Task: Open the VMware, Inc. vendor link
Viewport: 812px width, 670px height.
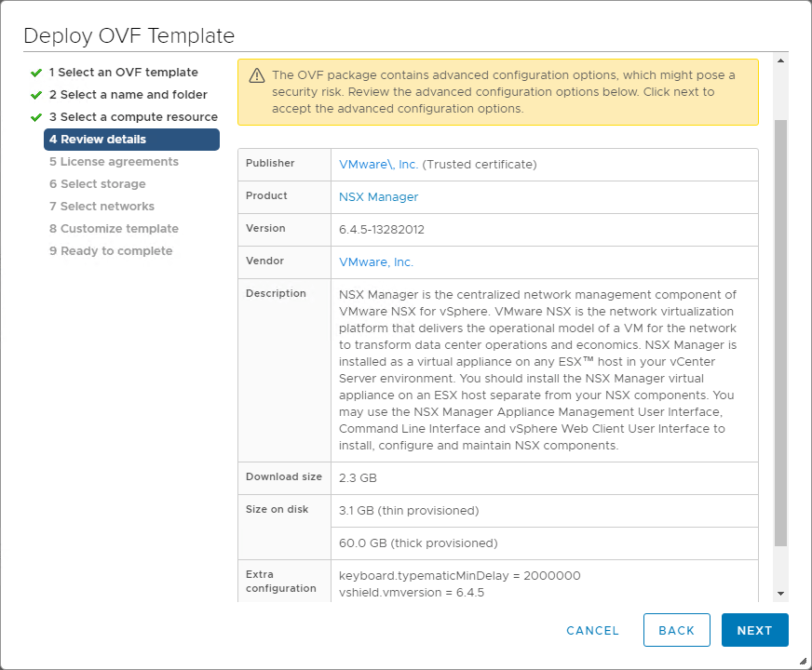Action: pyautogui.click(x=376, y=262)
